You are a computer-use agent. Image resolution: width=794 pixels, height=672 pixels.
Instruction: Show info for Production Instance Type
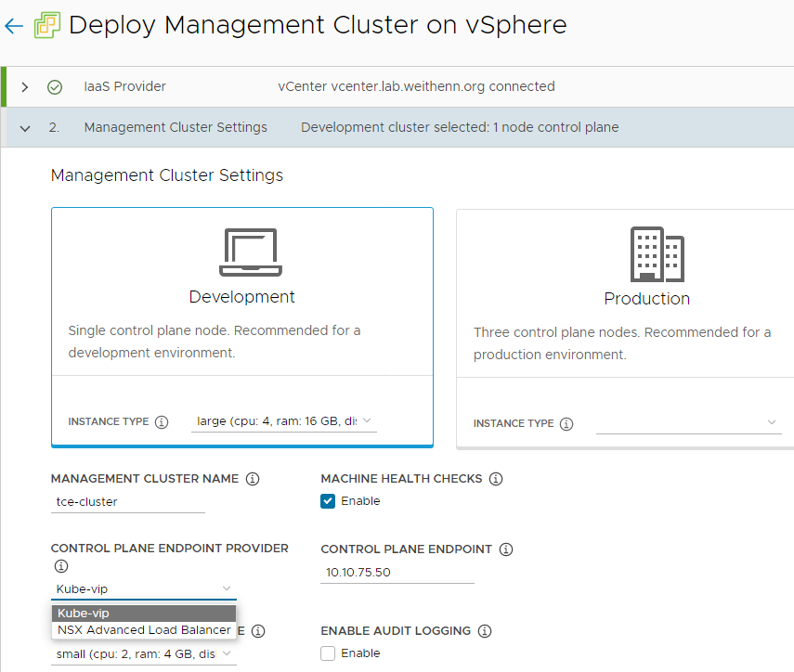[x=566, y=424]
